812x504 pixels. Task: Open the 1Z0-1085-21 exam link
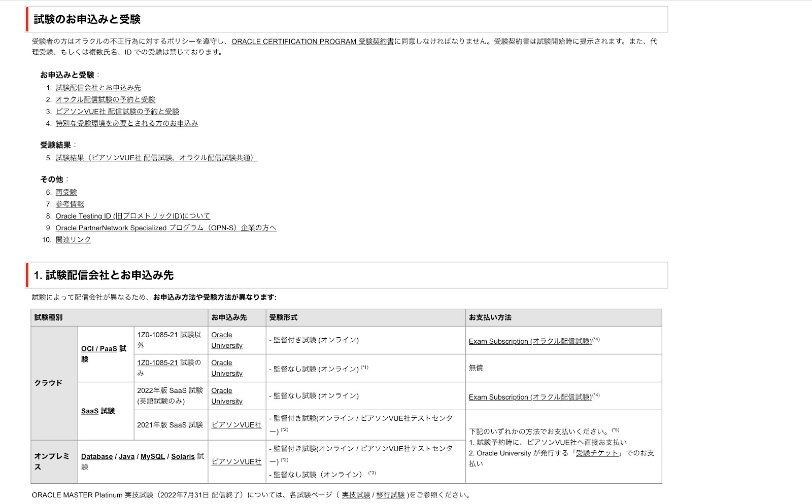click(x=157, y=363)
